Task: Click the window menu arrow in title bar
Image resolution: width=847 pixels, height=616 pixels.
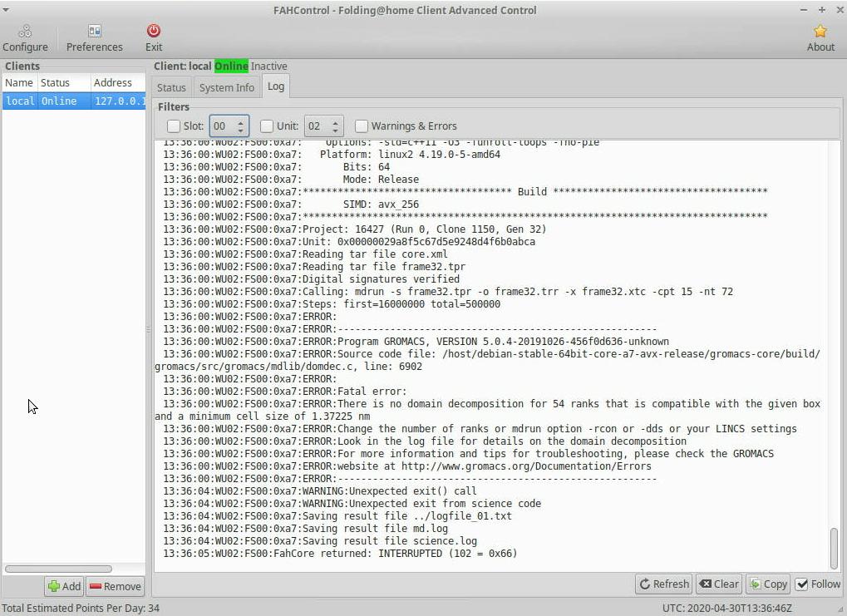Action: pyautogui.click(x=5, y=10)
